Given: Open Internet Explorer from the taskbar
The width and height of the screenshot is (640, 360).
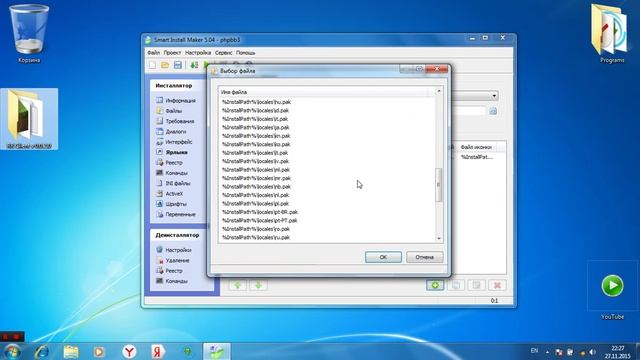Looking at the screenshot, I should pos(42,351).
